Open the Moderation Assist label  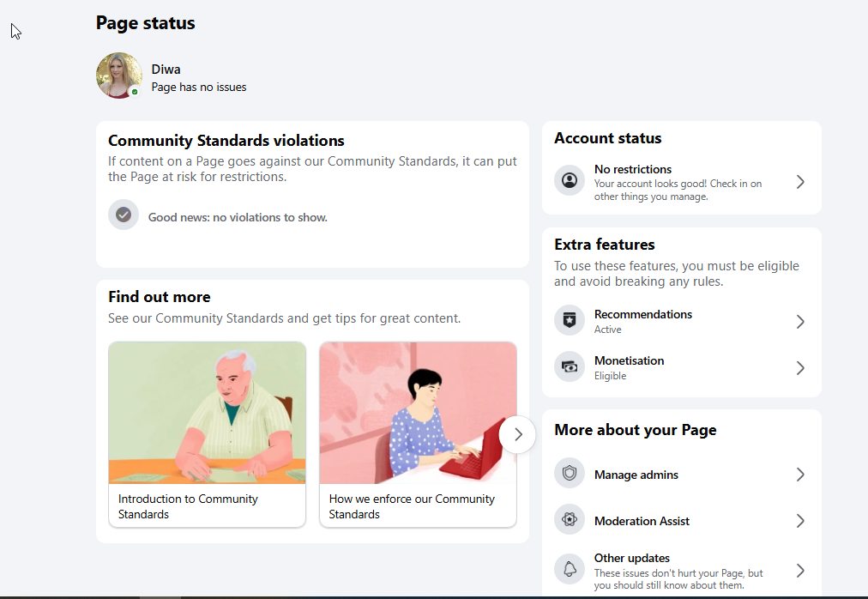pyautogui.click(x=642, y=521)
